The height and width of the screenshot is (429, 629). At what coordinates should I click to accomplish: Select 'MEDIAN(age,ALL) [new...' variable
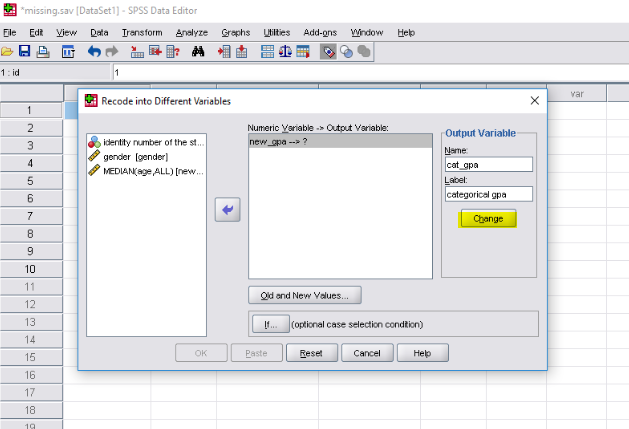coord(146,171)
